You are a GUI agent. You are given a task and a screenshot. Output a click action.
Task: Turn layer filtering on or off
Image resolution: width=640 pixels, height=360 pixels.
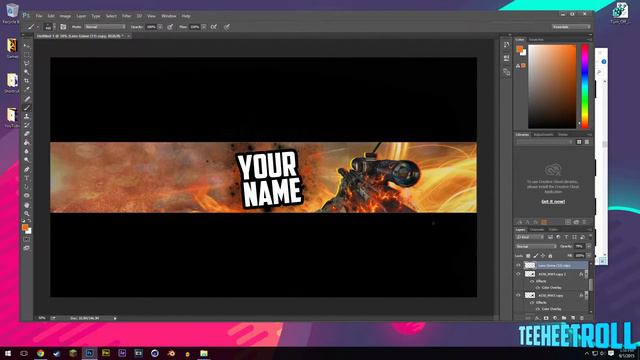pyautogui.click(x=590, y=237)
